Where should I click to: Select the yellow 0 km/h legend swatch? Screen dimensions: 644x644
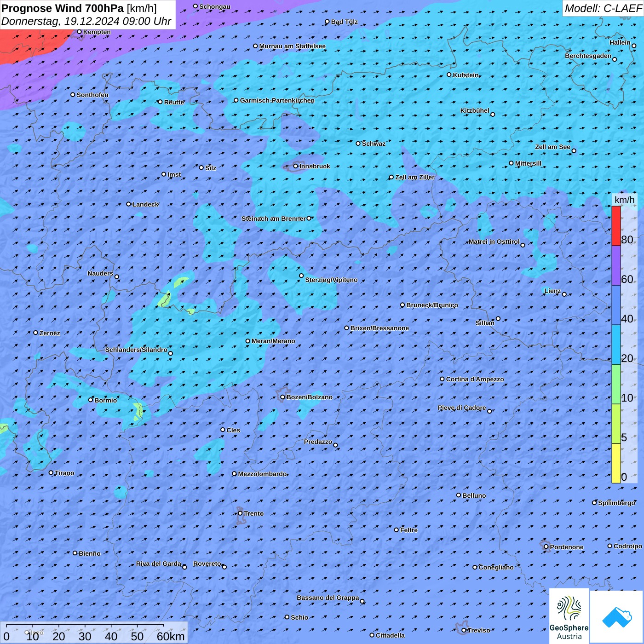(616, 463)
